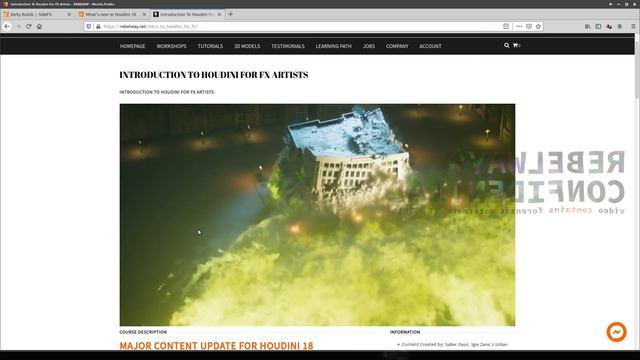
Task: Open the Messenger chat bubble
Action: pyautogui.click(x=616, y=332)
